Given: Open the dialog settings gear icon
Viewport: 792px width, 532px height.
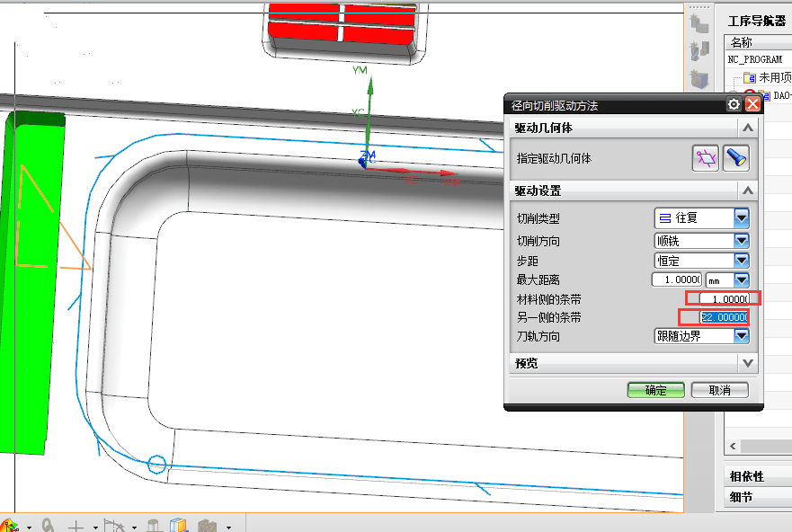Looking at the screenshot, I should pyautogui.click(x=734, y=104).
